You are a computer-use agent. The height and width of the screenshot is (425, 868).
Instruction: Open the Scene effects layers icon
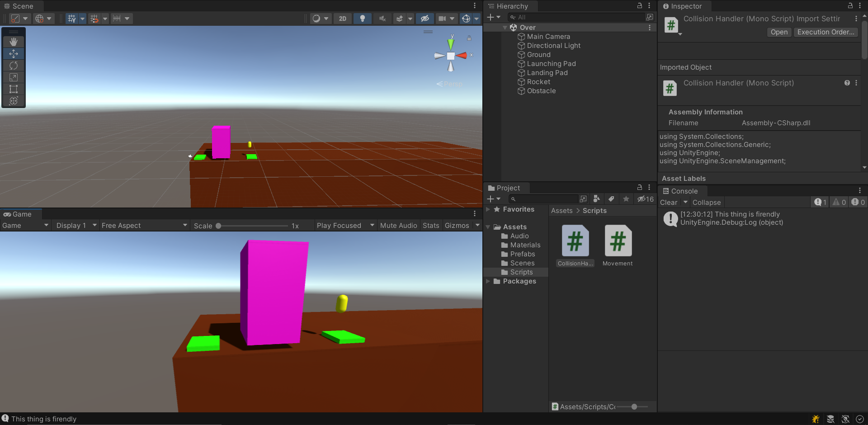[x=400, y=19]
